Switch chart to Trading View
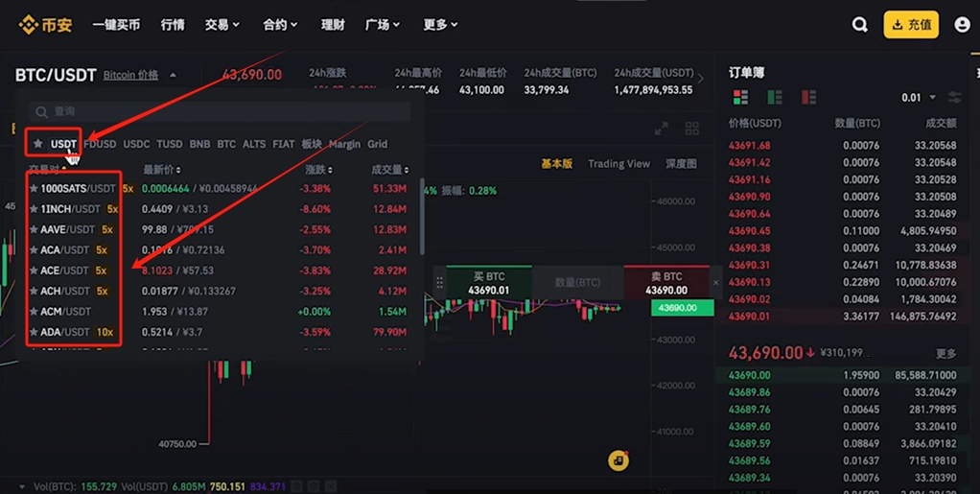The image size is (980, 494). 618,164
